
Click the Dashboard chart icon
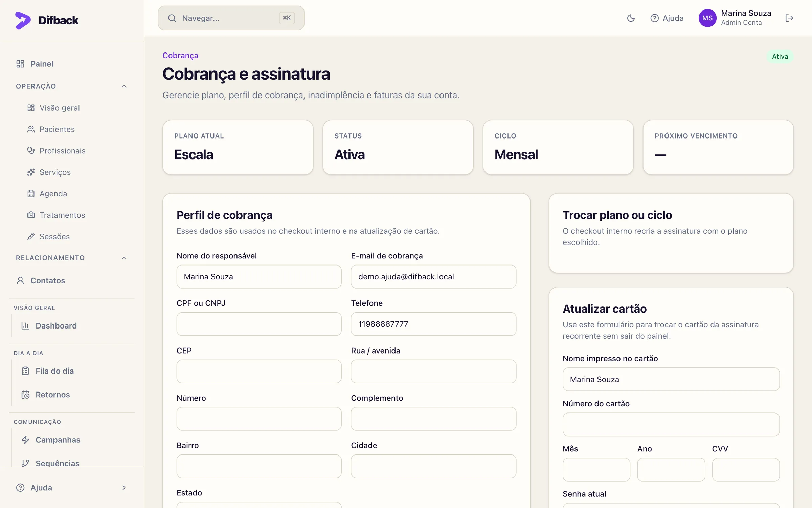point(25,326)
